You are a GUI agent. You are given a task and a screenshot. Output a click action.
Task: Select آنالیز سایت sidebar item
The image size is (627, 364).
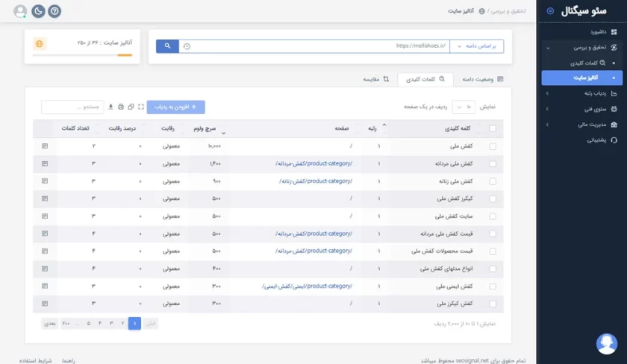pos(581,78)
